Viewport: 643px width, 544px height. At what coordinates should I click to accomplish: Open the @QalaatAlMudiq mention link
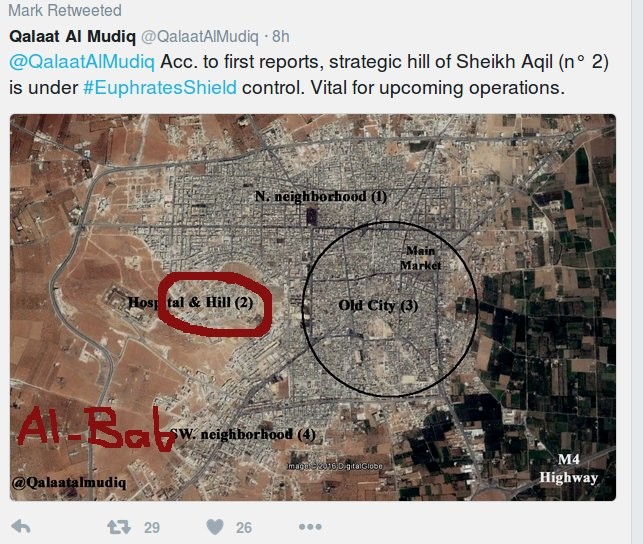click(82, 62)
